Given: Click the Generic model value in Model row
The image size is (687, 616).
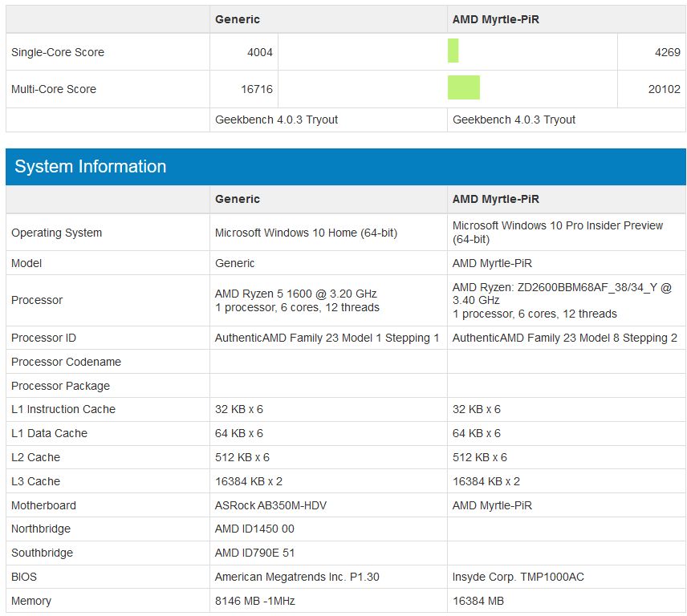Looking at the screenshot, I should tap(235, 263).
